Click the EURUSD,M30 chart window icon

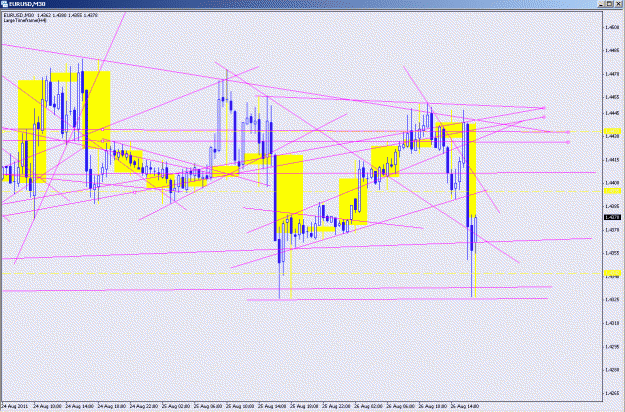pos(4,4)
